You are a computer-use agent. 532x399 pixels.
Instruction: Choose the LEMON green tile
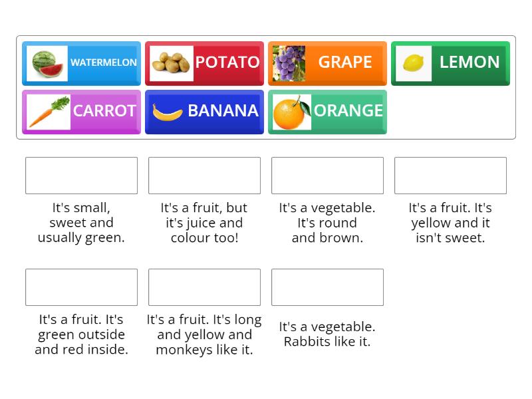pyautogui.click(x=469, y=63)
